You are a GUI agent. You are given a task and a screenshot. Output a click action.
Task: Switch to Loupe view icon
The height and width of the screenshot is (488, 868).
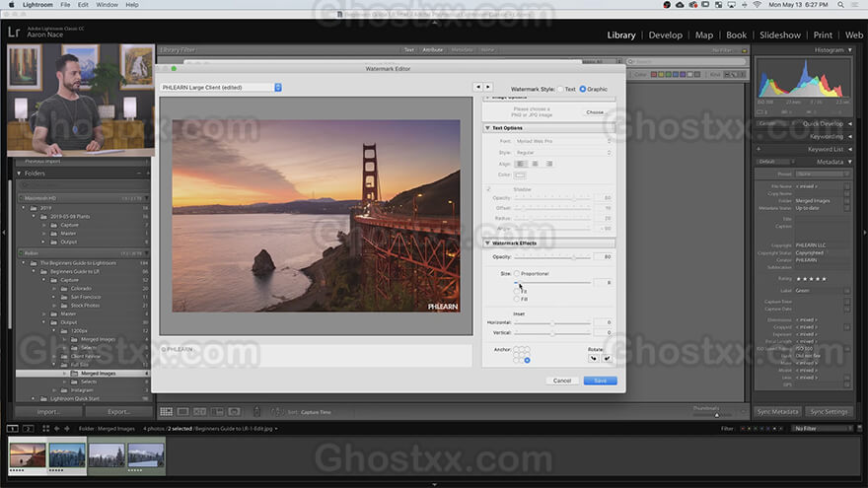[182, 412]
